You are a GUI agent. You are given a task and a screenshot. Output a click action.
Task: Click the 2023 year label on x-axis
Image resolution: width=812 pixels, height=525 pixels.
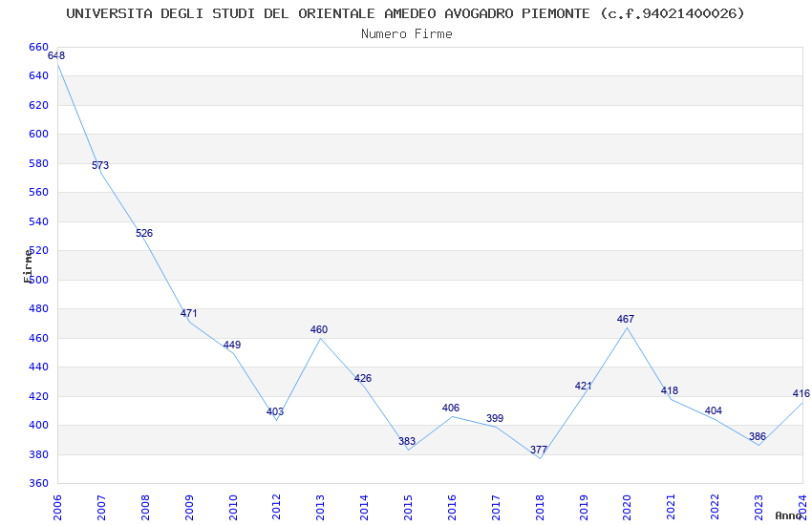(x=759, y=507)
